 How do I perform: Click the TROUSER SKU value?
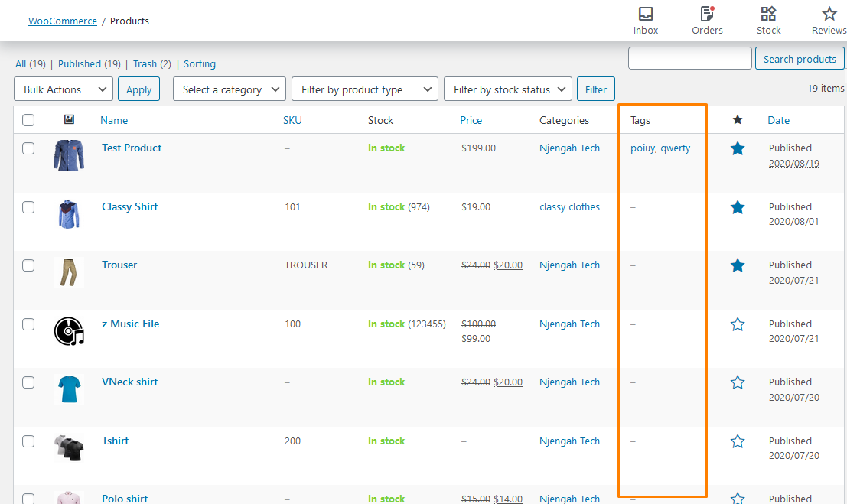point(306,265)
